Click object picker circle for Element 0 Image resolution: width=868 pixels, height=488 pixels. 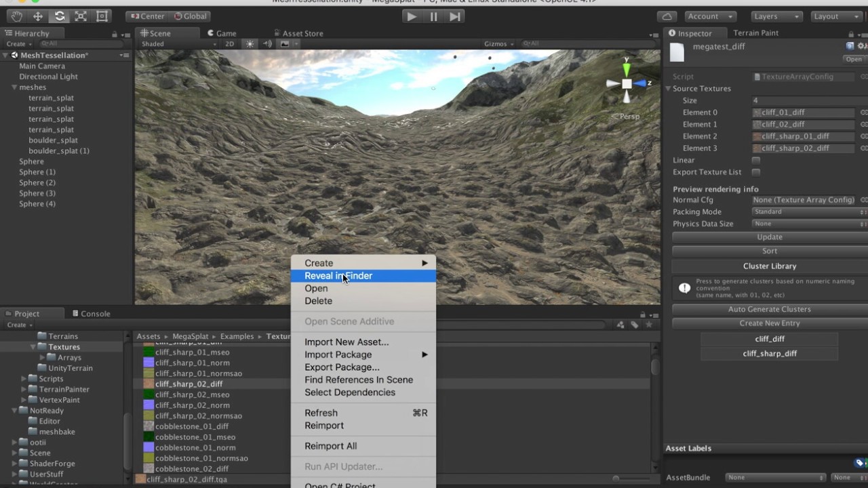point(864,113)
